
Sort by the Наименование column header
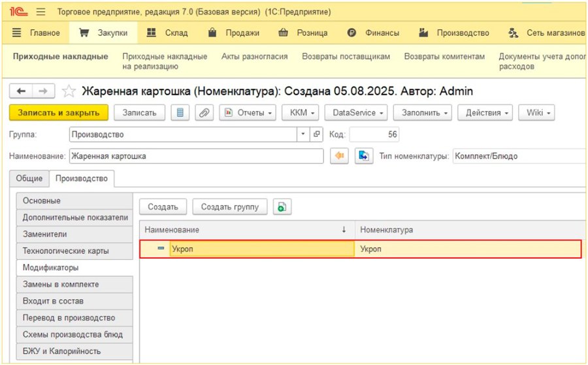[247, 230]
